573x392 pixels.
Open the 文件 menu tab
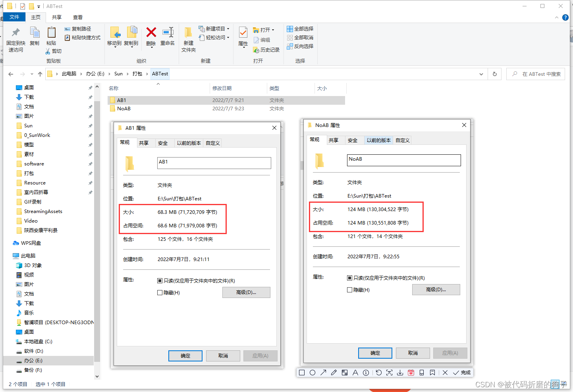14,17
